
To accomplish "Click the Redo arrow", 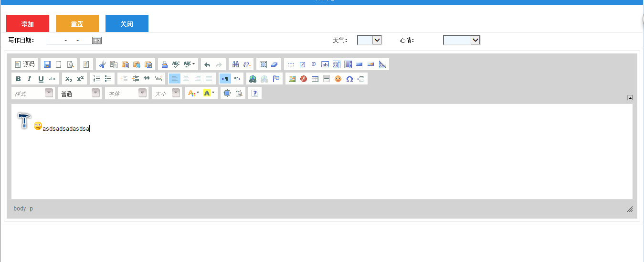I will 219,64.
